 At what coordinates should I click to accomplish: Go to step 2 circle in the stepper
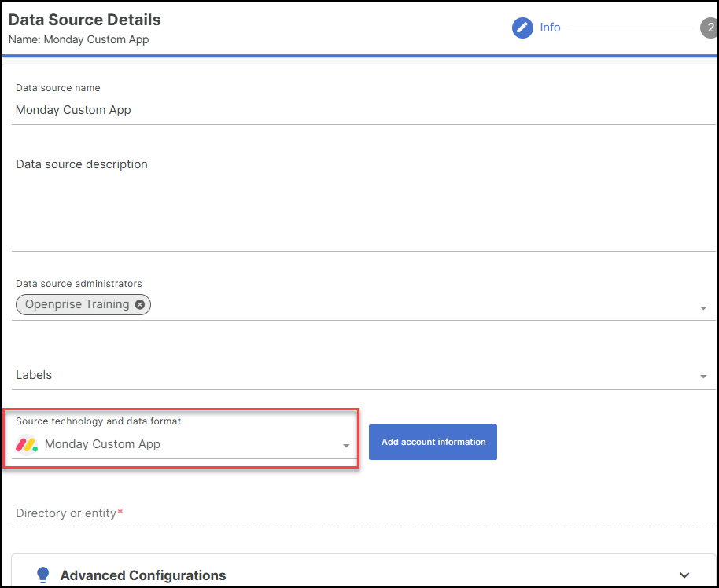(709, 28)
